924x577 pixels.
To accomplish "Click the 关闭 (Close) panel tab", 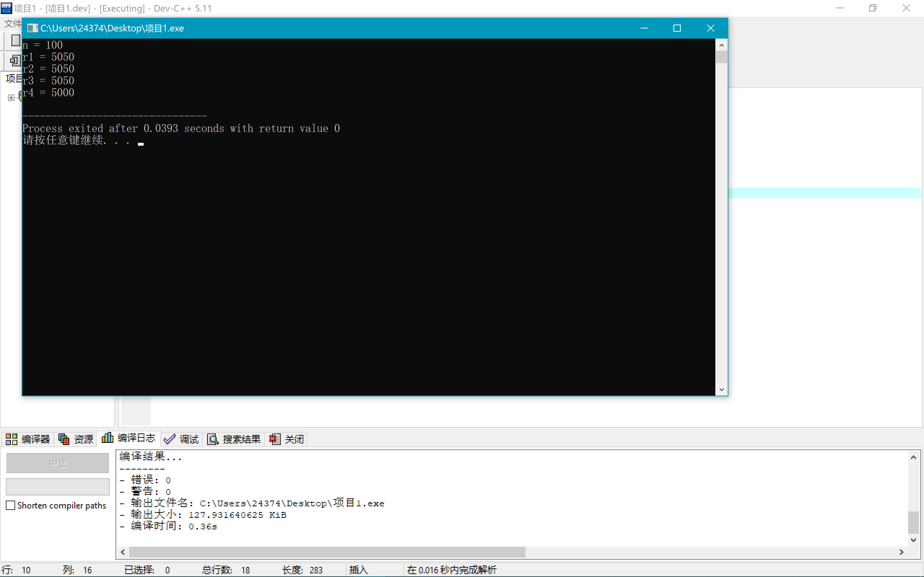I will pos(287,439).
